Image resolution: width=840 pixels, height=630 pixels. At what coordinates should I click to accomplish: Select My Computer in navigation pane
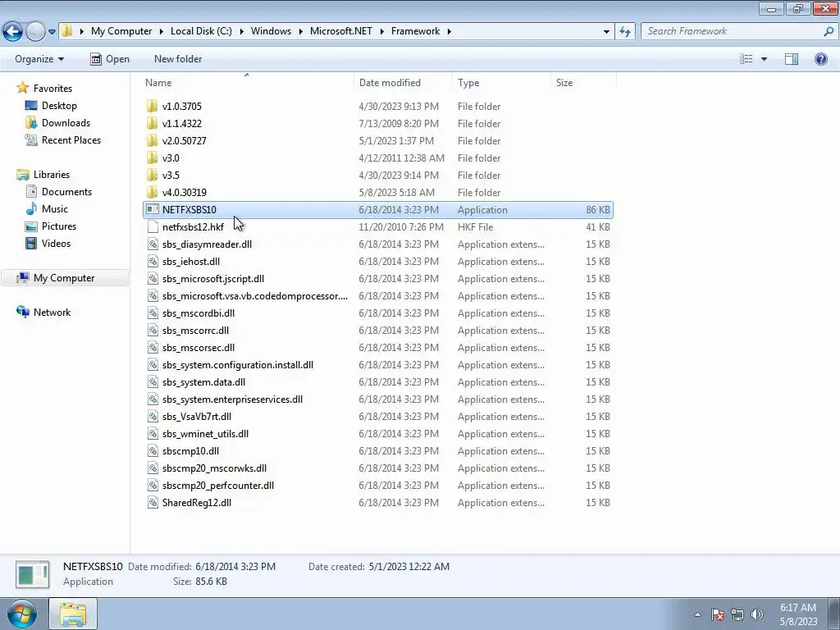[x=64, y=278]
